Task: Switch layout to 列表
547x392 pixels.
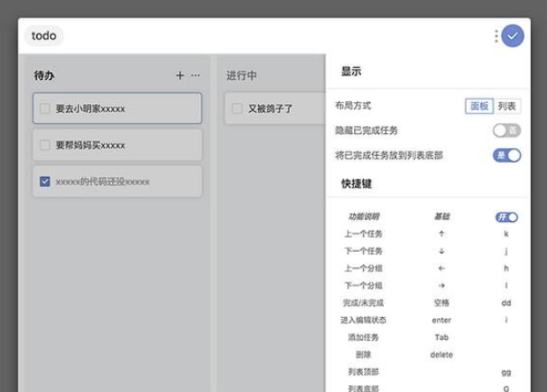Action: [x=506, y=106]
